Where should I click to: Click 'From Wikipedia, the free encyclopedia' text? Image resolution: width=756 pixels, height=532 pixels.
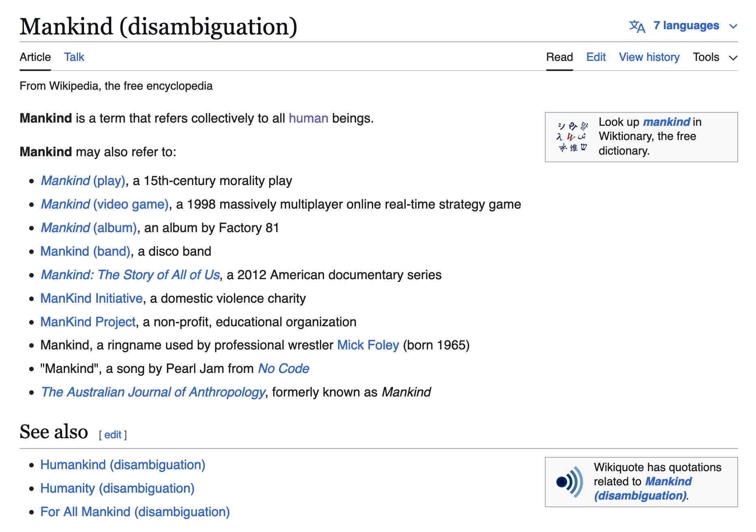pos(116,86)
